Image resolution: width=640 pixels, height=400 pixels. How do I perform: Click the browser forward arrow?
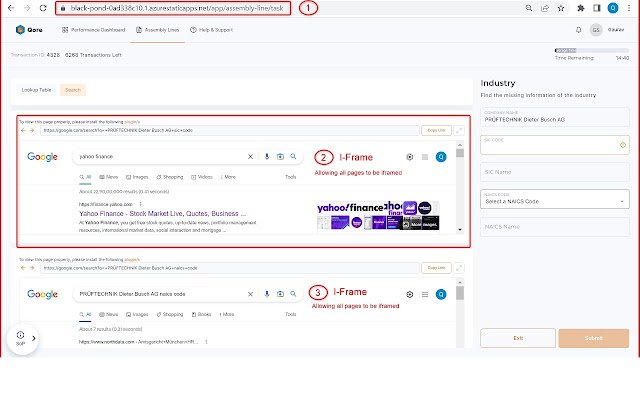pos(27,8)
